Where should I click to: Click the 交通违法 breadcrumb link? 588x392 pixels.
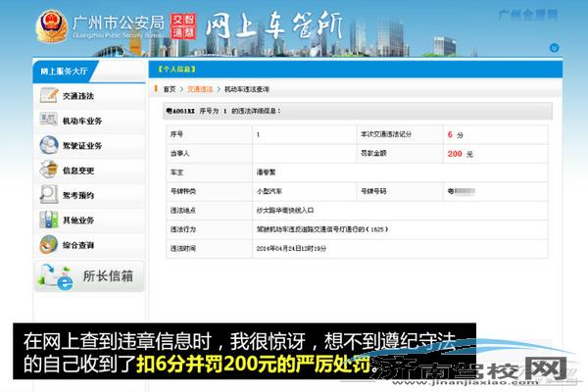pyautogui.click(x=200, y=88)
